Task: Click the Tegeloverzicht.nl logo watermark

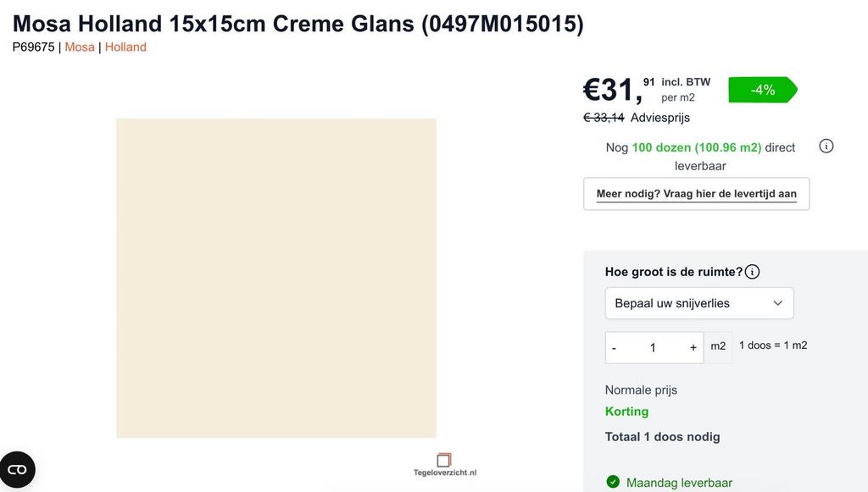Action: [444, 465]
